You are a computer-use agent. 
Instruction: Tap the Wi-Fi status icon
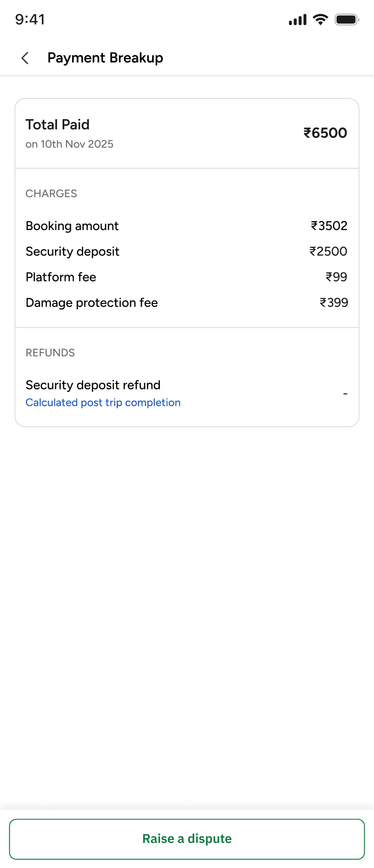[321, 20]
